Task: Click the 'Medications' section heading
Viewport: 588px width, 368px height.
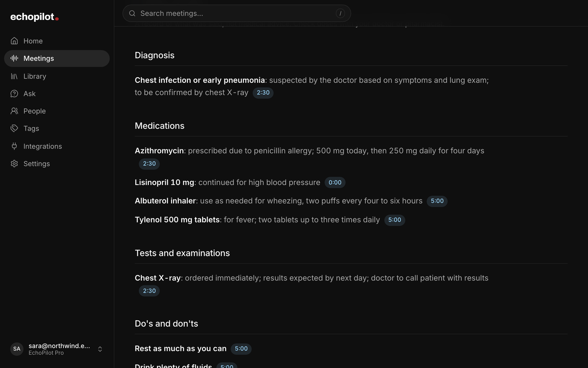Action: click(x=159, y=126)
